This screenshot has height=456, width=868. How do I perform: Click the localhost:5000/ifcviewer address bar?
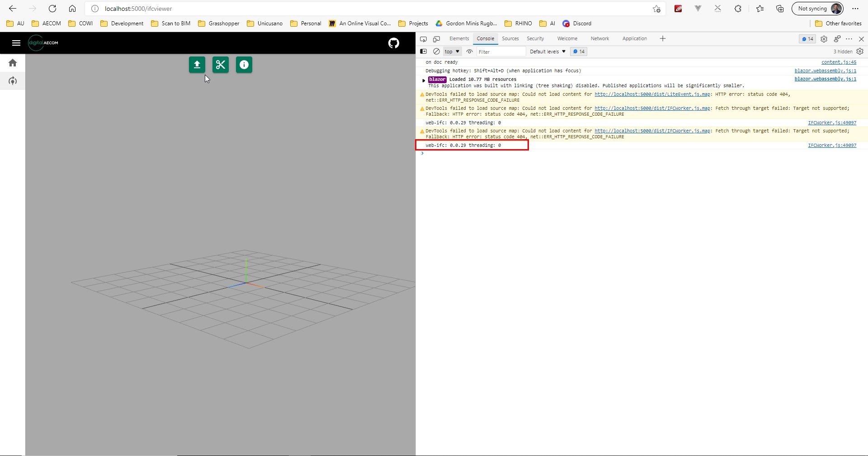375,9
